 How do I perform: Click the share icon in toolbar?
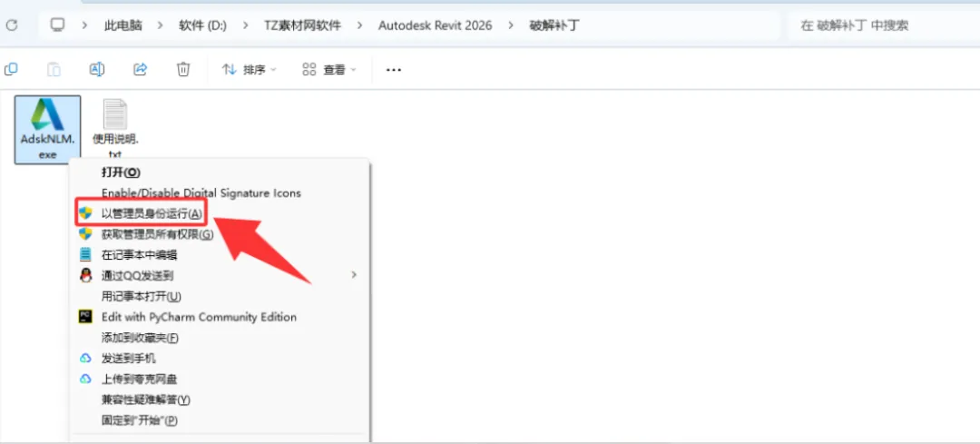click(141, 69)
